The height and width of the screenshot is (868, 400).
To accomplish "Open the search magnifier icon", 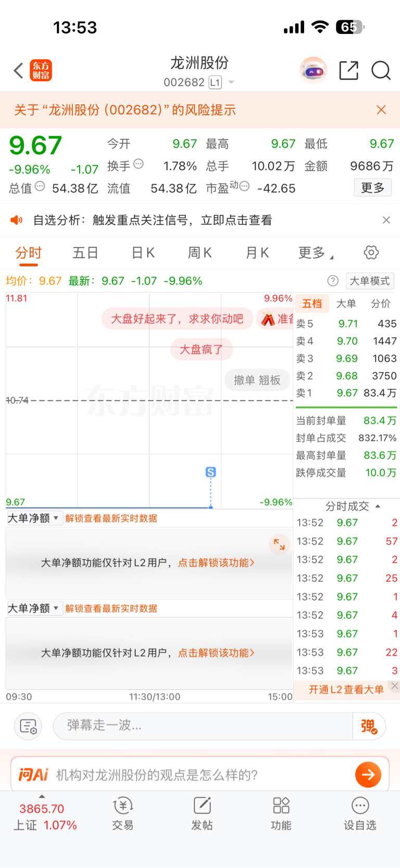I will coord(381,70).
